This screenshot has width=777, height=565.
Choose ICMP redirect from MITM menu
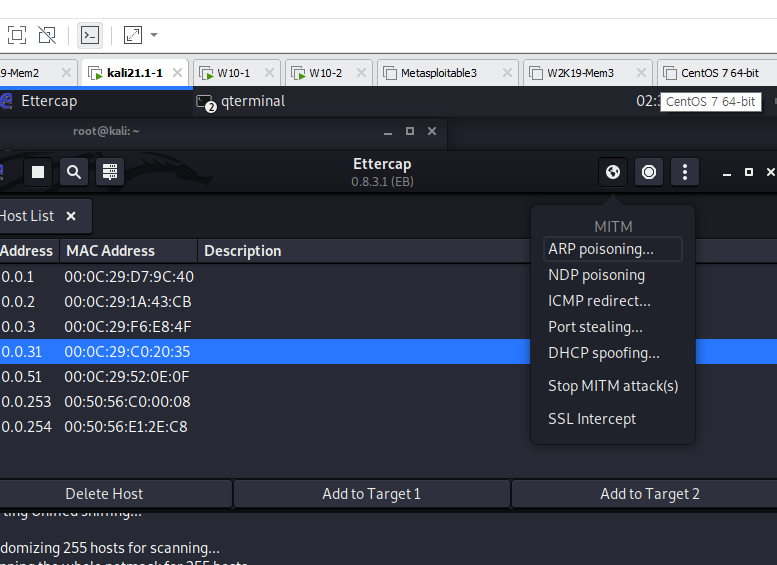point(613,301)
